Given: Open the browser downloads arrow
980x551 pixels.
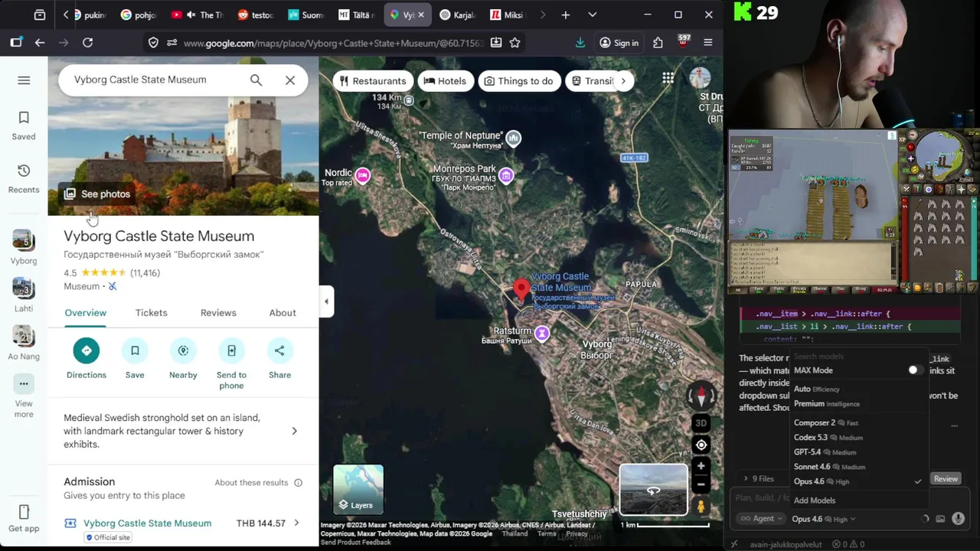Looking at the screenshot, I should (580, 43).
